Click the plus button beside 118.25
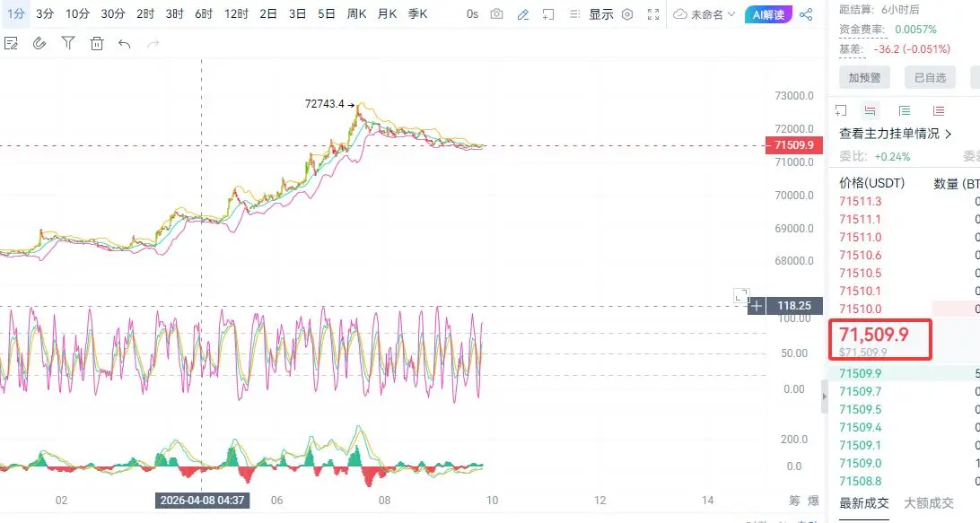 click(757, 306)
